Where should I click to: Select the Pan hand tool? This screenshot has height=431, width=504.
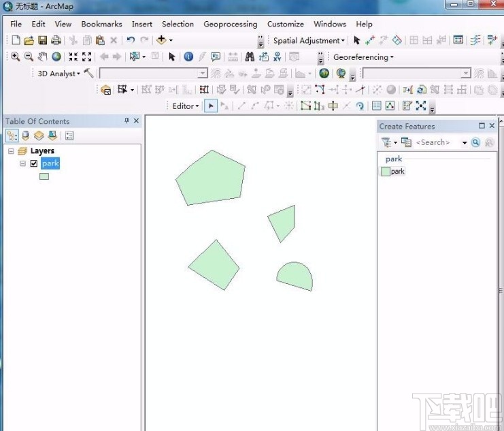(x=42, y=57)
